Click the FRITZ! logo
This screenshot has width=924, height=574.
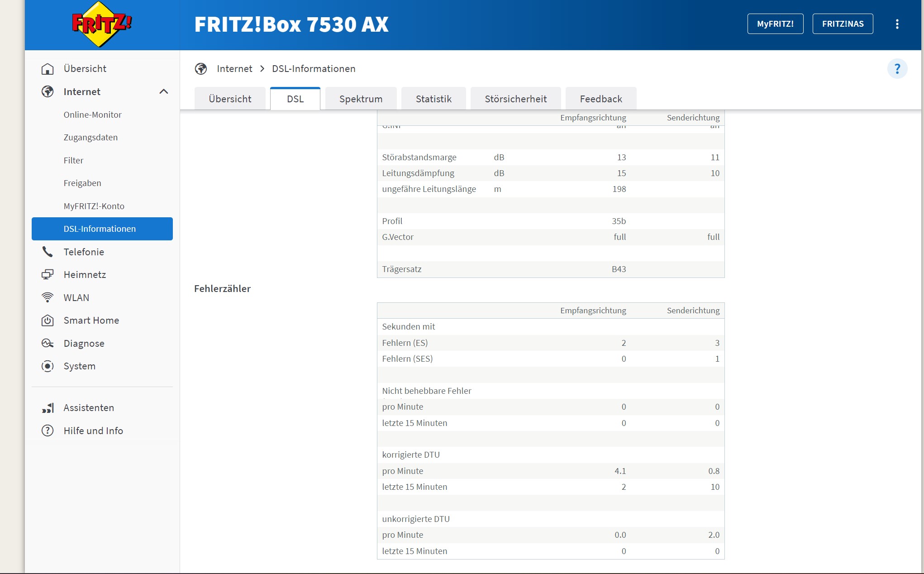pyautogui.click(x=101, y=24)
